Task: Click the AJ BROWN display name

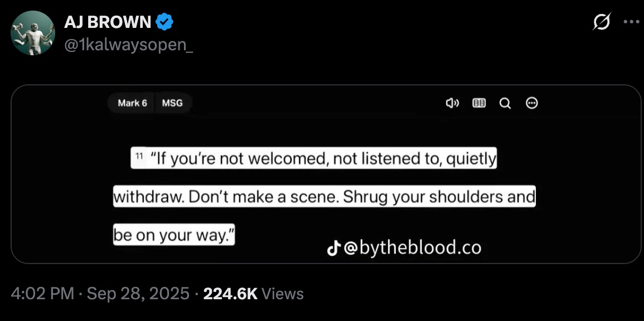Action: pos(108,22)
